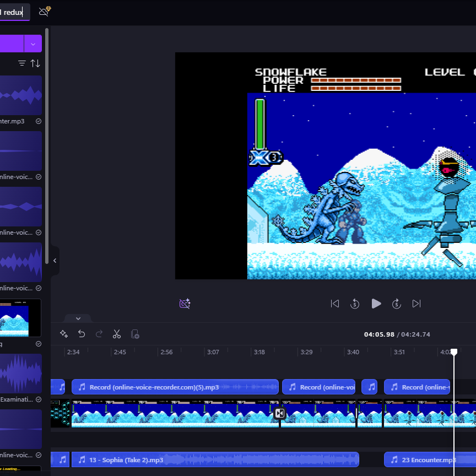Click the transition icon between video clips
This screenshot has height=476, width=476.
pyautogui.click(x=279, y=413)
